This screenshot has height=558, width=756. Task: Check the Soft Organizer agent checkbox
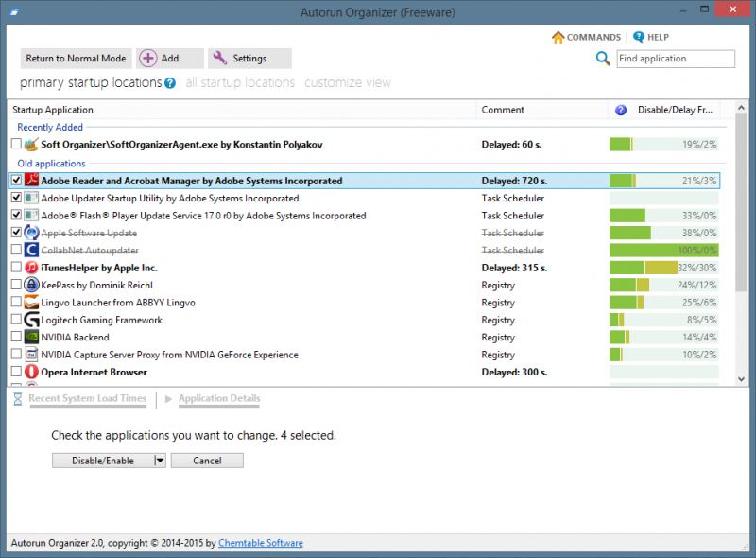tap(16, 144)
